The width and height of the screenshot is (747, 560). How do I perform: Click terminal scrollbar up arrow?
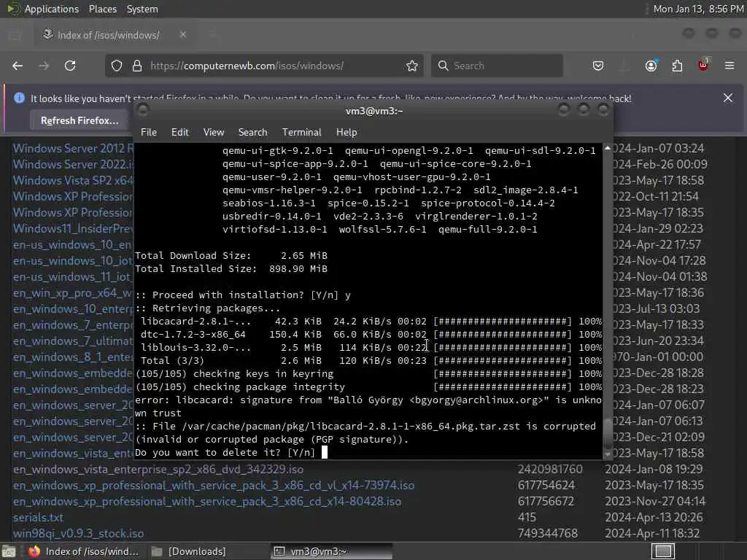tap(608, 149)
